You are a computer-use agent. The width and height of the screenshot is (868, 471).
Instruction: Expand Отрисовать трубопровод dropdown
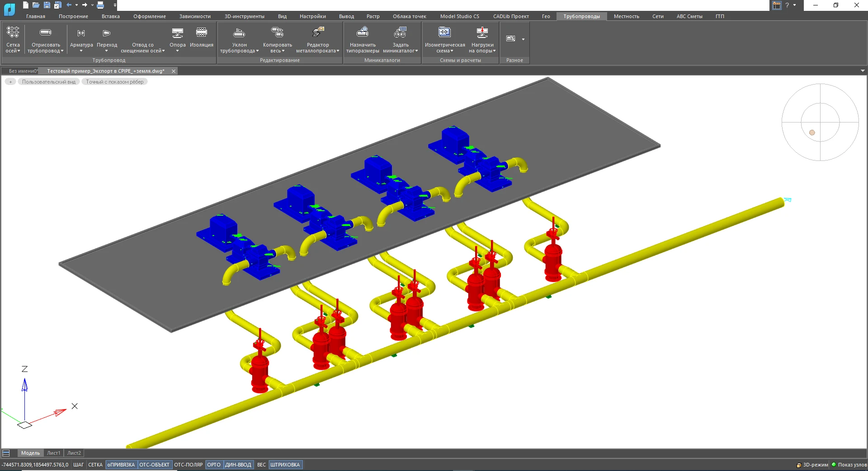(62, 51)
